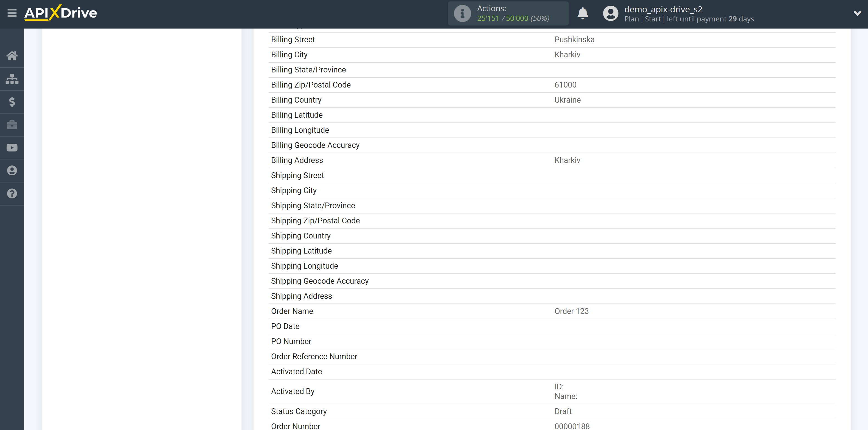Open the hamburger menu
The height and width of the screenshot is (430, 868).
[x=12, y=13]
